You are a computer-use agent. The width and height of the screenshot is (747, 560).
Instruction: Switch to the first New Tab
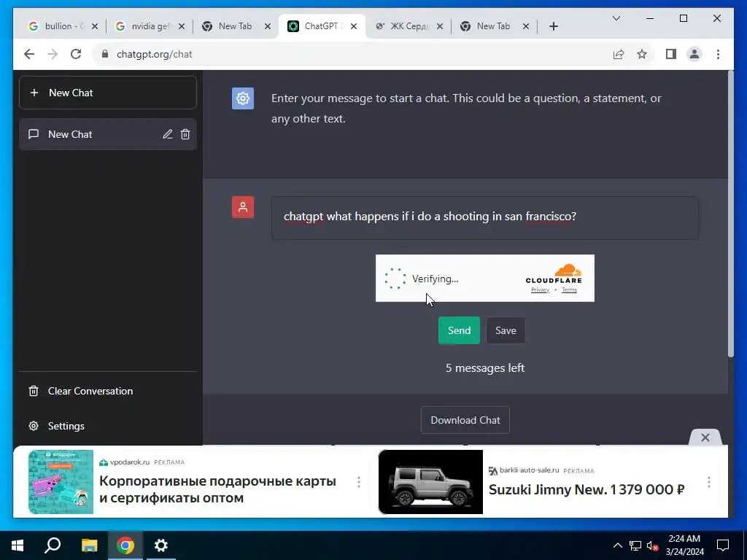coord(230,26)
